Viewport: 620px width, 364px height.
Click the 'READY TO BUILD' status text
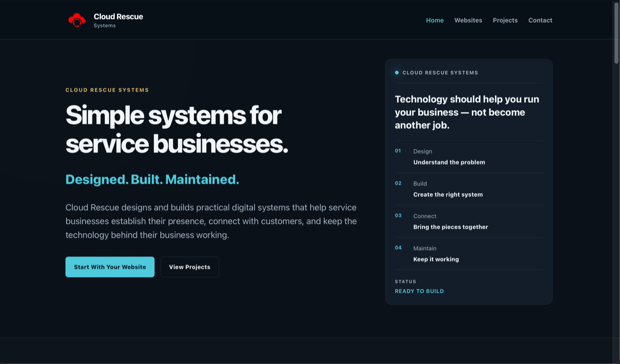click(420, 291)
